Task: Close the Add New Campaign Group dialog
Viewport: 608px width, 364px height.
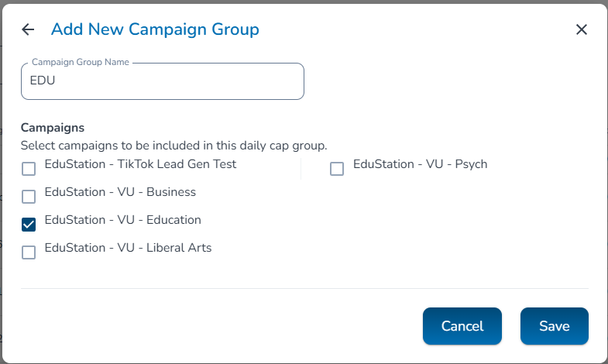Action: click(x=582, y=30)
